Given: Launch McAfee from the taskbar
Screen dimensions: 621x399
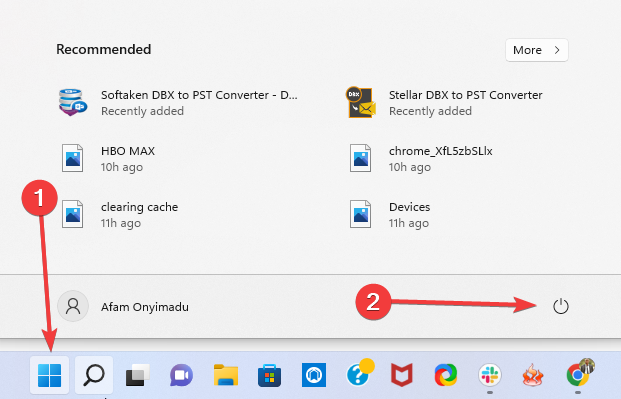Looking at the screenshot, I should click(402, 375).
